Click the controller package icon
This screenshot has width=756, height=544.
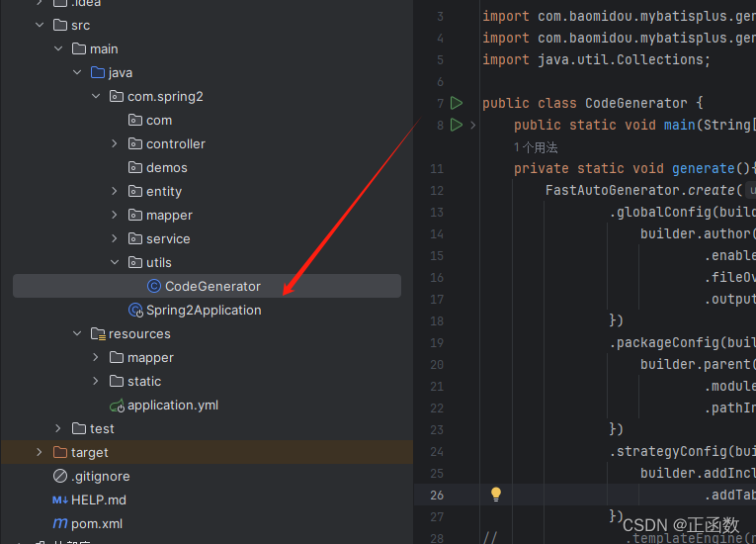pos(135,143)
